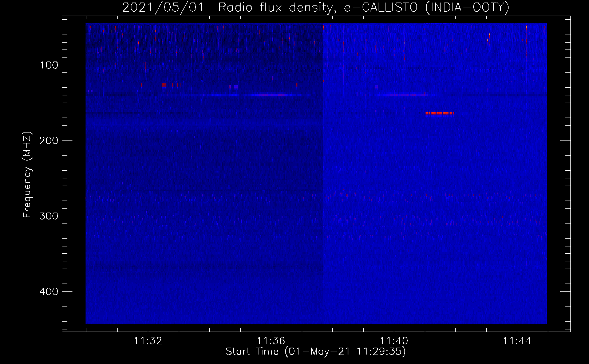Click the 100 frequency tick label
589x364 pixels.
click(49, 65)
